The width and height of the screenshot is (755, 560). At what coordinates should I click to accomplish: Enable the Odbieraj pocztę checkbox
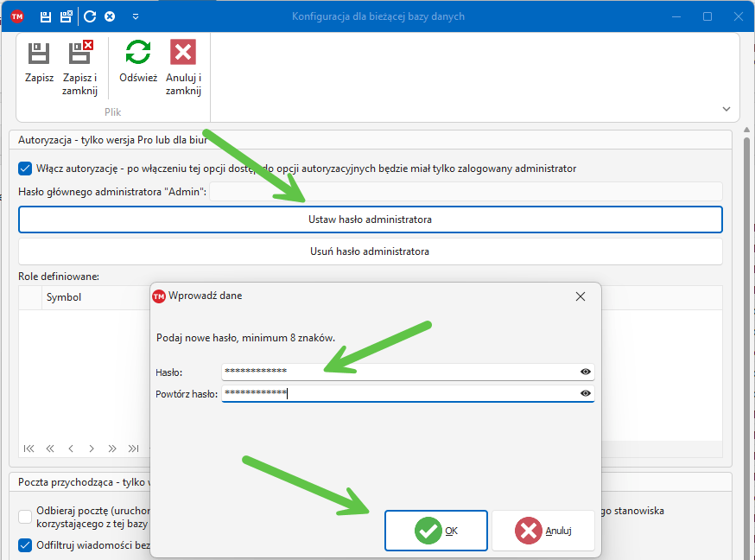tap(25, 517)
